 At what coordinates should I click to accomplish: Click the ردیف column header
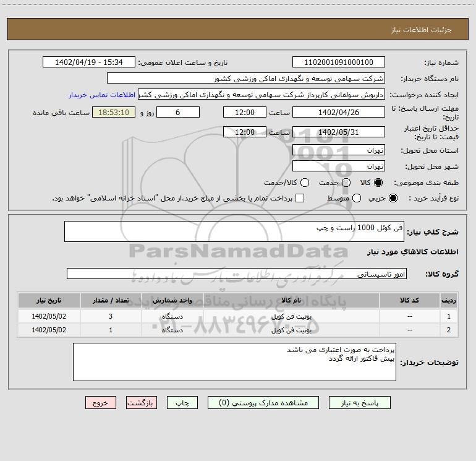(x=449, y=300)
